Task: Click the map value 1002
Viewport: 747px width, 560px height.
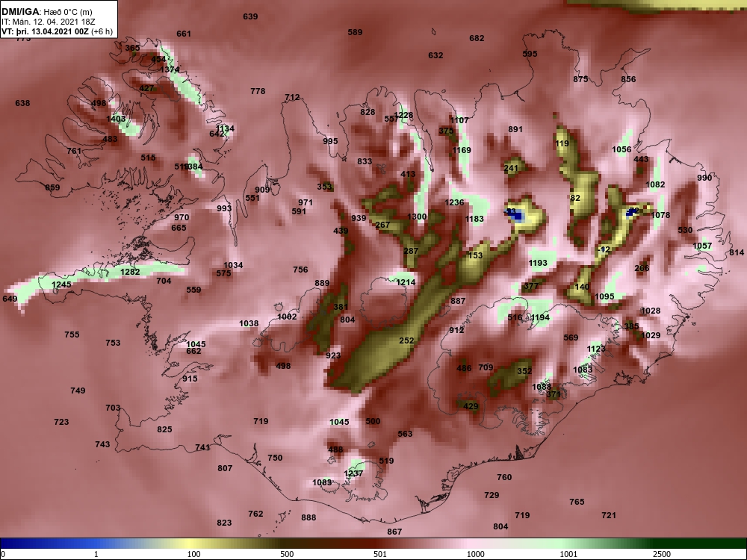Action: [x=287, y=317]
